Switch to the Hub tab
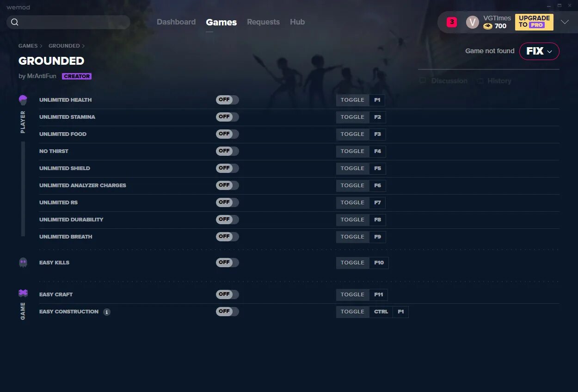The height and width of the screenshot is (392, 578). coord(297,22)
